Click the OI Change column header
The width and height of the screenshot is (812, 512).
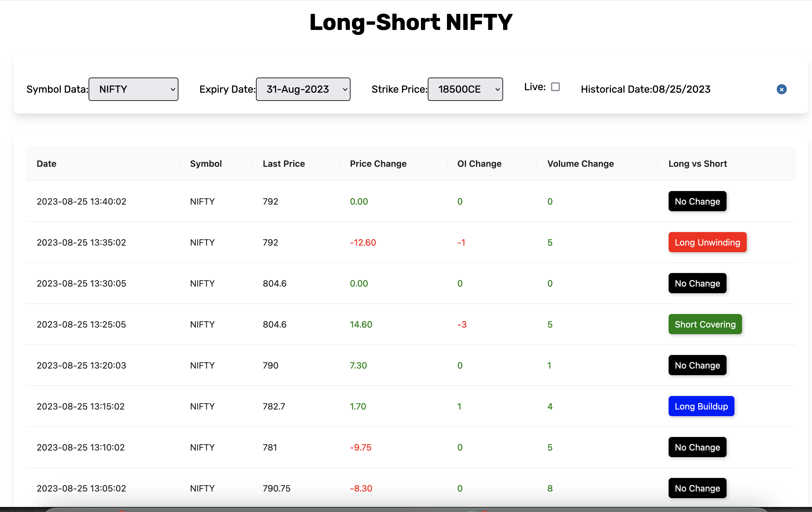click(x=479, y=164)
